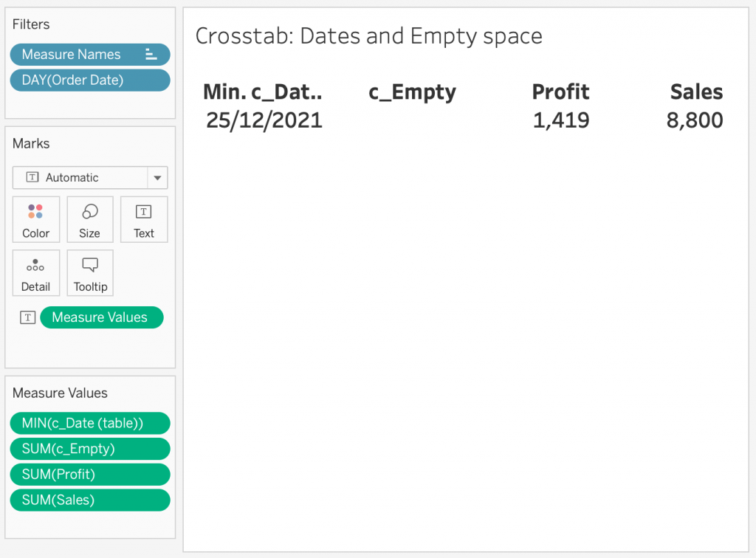Select the Color button on the Marks card
This screenshot has width=756, height=558.
tap(35, 219)
